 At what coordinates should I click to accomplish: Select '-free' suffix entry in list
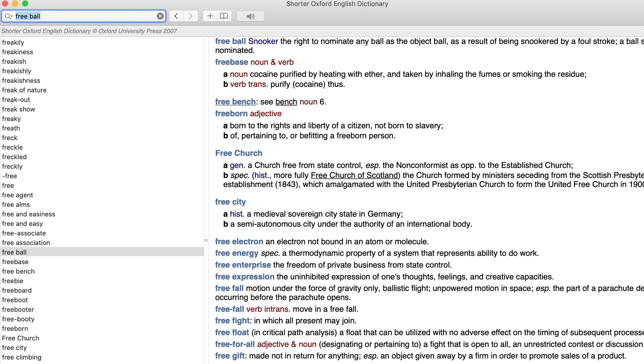[102, 176]
